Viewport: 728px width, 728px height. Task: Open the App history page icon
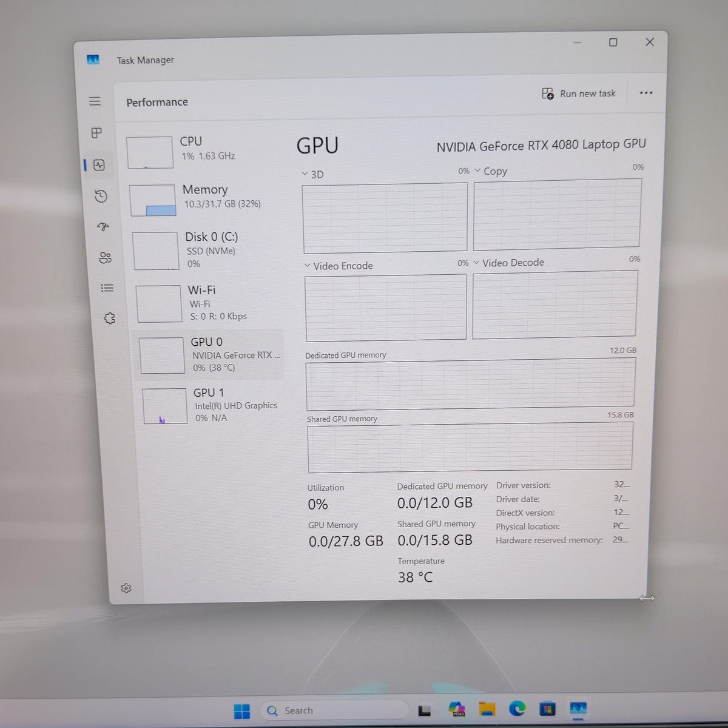point(101,196)
